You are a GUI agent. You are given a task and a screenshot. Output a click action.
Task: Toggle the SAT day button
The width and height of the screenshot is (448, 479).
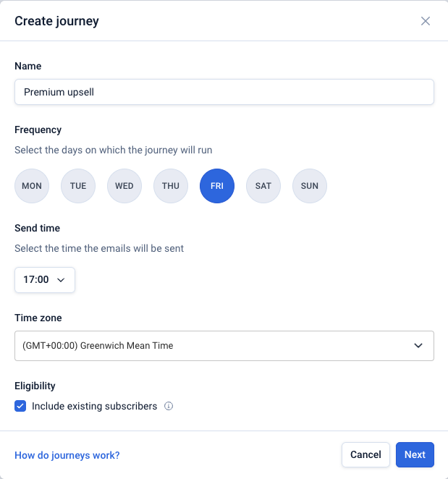coord(263,186)
